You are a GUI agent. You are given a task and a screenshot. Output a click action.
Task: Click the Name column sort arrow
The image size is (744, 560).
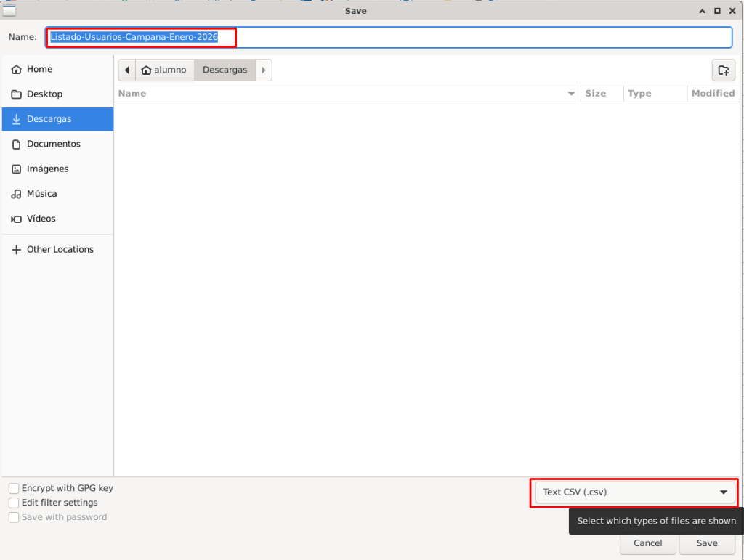pyautogui.click(x=571, y=94)
